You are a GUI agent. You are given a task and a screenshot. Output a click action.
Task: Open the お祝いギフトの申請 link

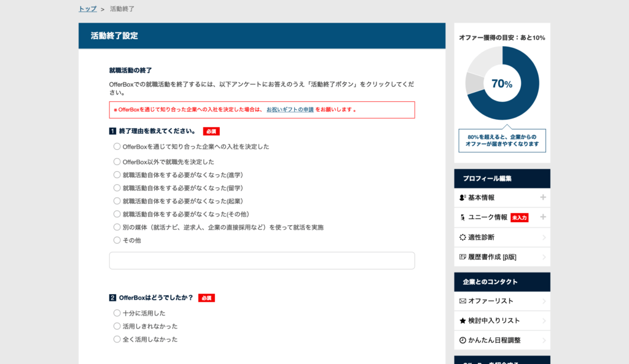coord(290,109)
